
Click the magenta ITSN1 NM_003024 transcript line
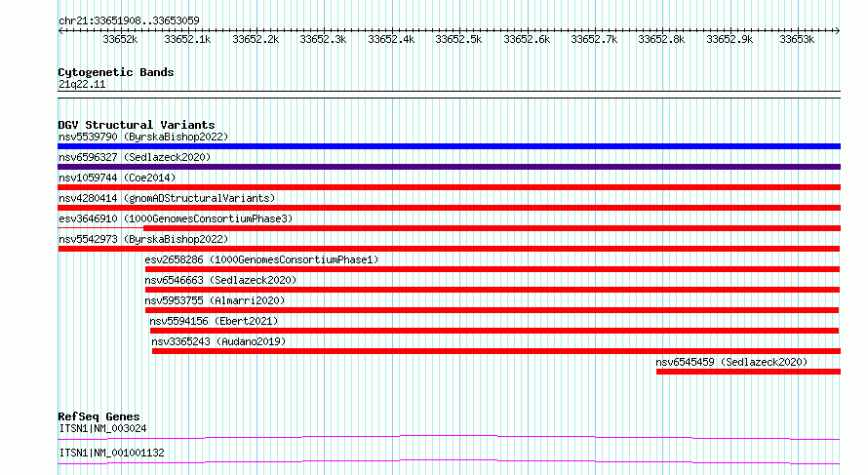449,437
